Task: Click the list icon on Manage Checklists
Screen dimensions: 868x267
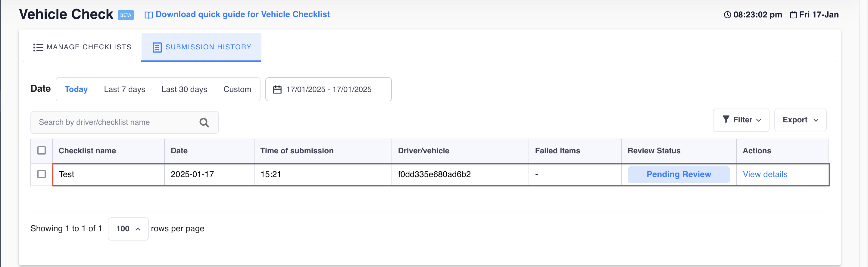Action: pyautogui.click(x=38, y=48)
